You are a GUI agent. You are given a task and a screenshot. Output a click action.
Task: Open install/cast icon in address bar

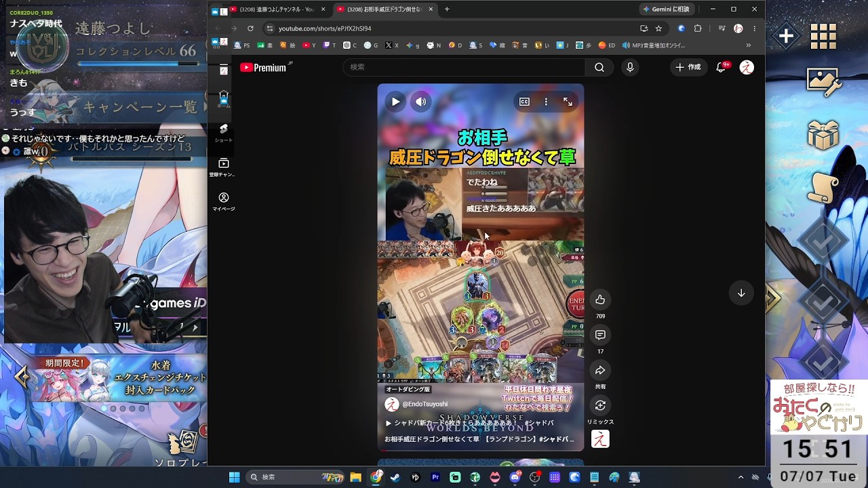pos(644,28)
